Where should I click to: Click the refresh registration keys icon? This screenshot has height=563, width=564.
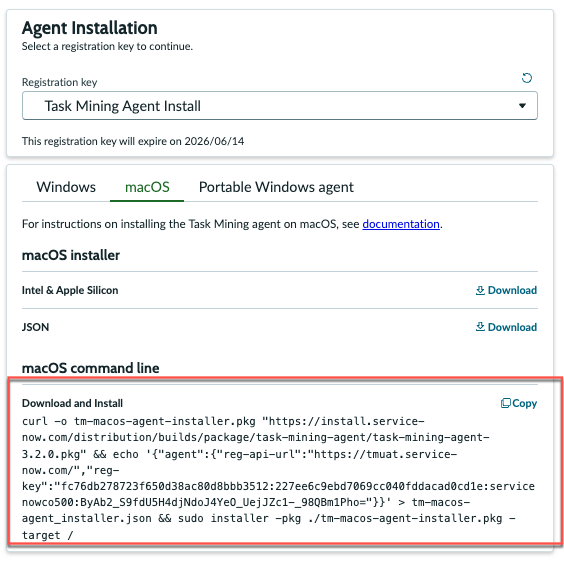tap(527, 78)
